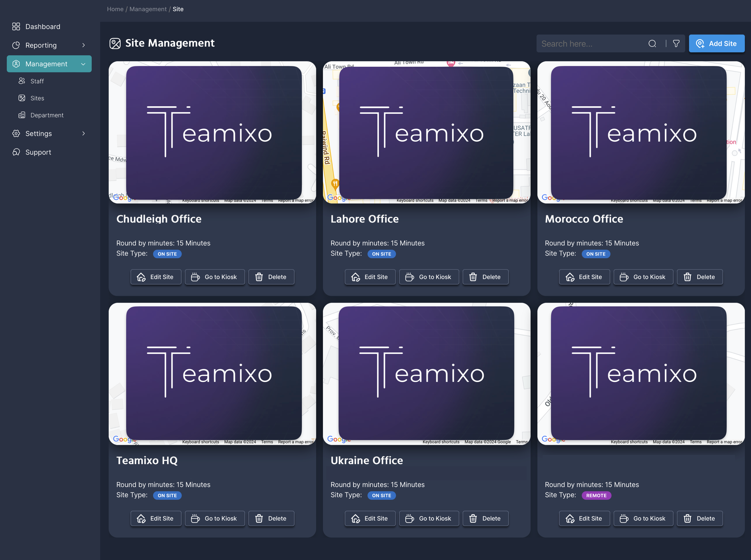The width and height of the screenshot is (751, 560).
Task: Go to Home in the breadcrumb
Action: click(115, 9)
